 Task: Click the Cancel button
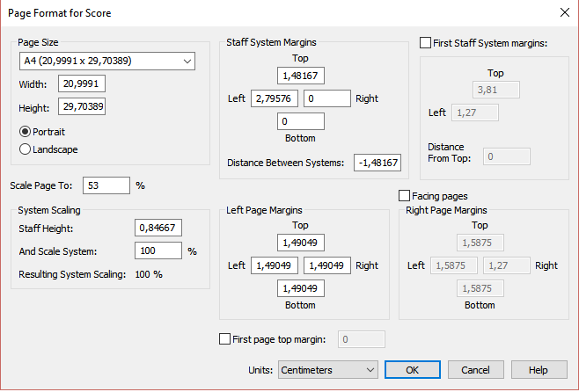pos(475,370)
